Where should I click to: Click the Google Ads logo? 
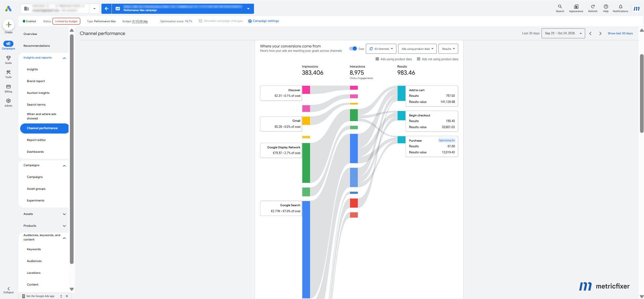coord(8,9)
